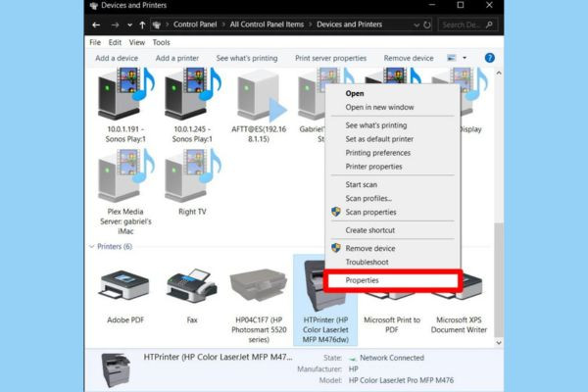Open the File menu
Viewport: 588px width, 392px height.
coord(95,42)
